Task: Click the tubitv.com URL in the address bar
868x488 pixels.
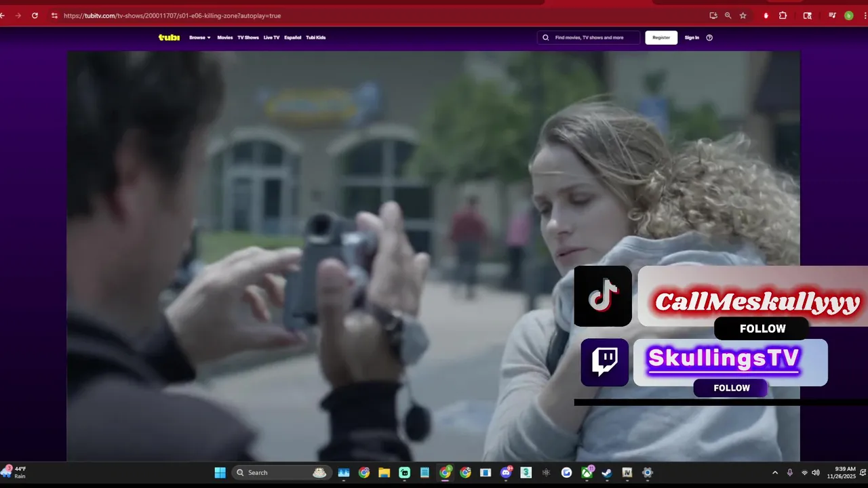Action: (172, 16)
